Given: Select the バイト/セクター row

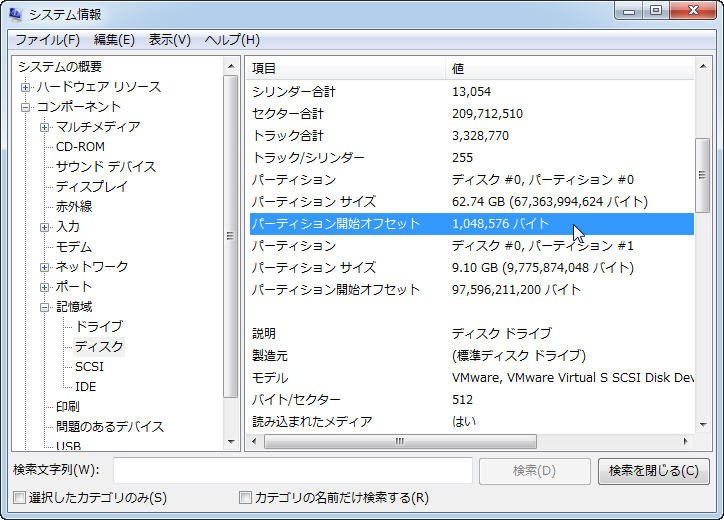Looking at the screenshot, I should [471, 400].
